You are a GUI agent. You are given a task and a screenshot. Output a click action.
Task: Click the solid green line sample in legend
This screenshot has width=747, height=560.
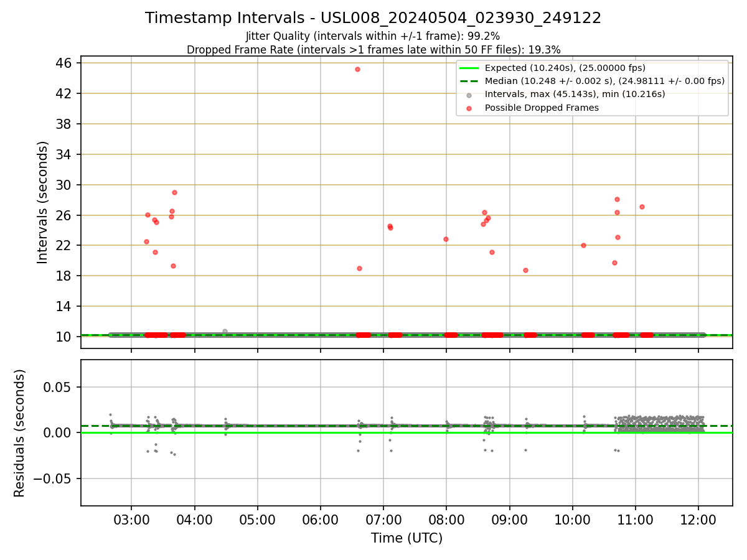(x=469, y=68)
